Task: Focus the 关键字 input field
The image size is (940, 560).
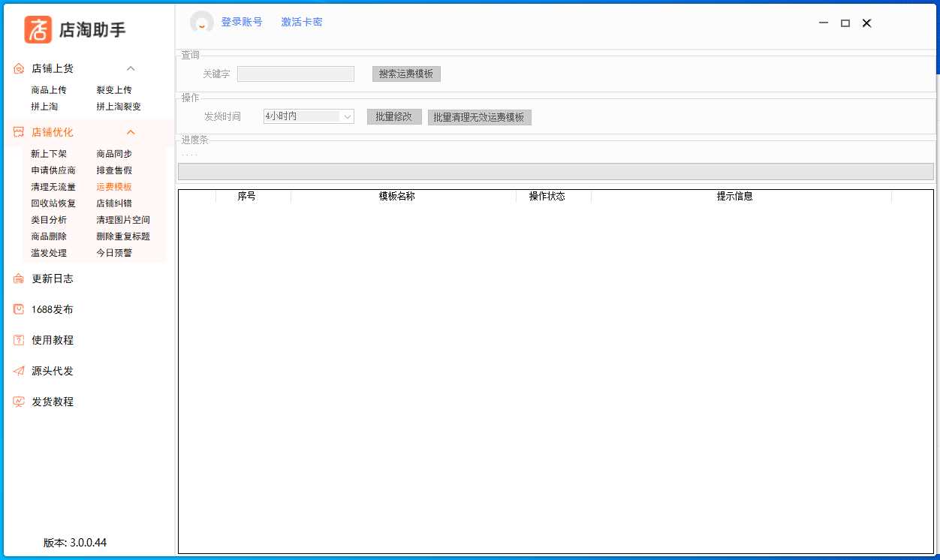Action: coord(295,74)
